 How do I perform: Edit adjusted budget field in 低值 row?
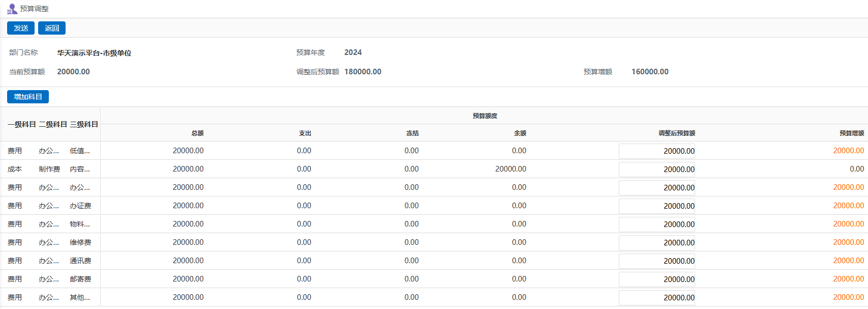click(x=656, y=151)
